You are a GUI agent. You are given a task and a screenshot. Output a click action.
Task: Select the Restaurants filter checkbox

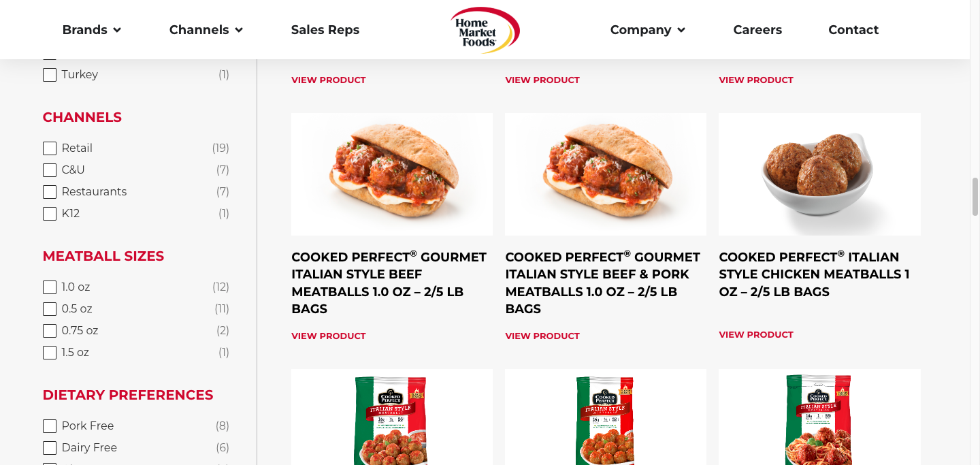click(50, 192)
